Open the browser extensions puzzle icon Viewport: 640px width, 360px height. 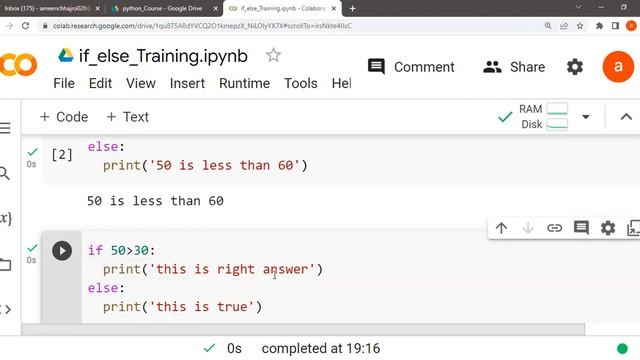599,26
